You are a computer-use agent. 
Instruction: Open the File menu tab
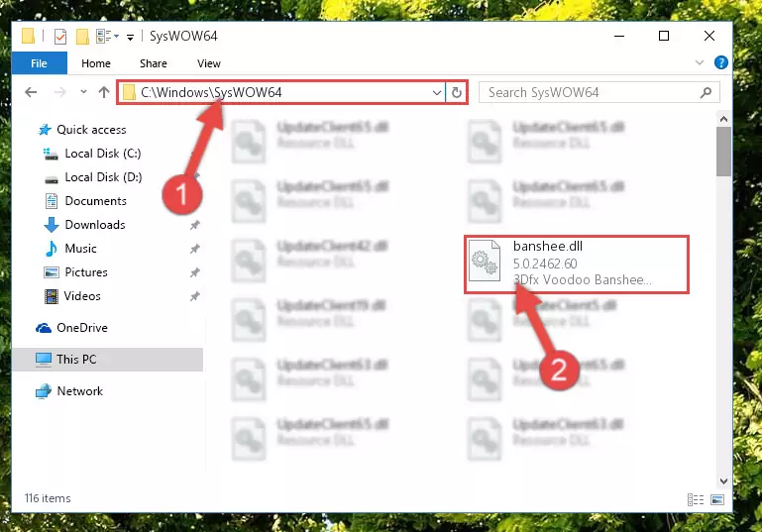click(39, 63)
